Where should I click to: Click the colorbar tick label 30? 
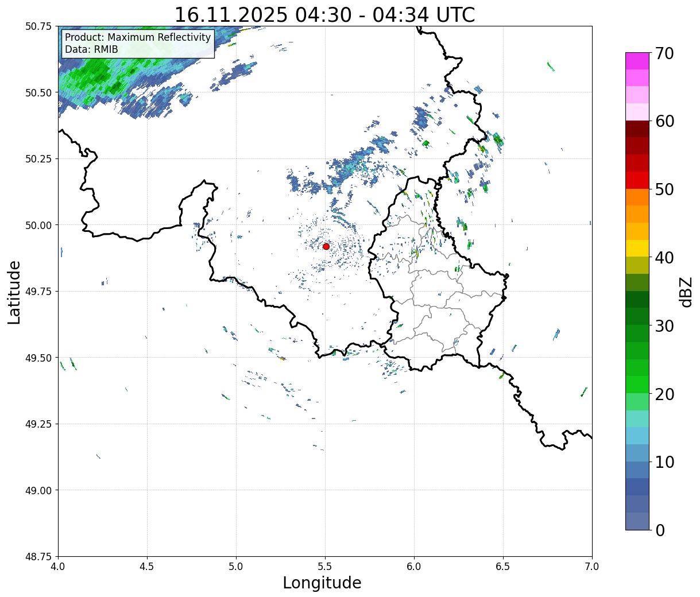tap(664, 325)
